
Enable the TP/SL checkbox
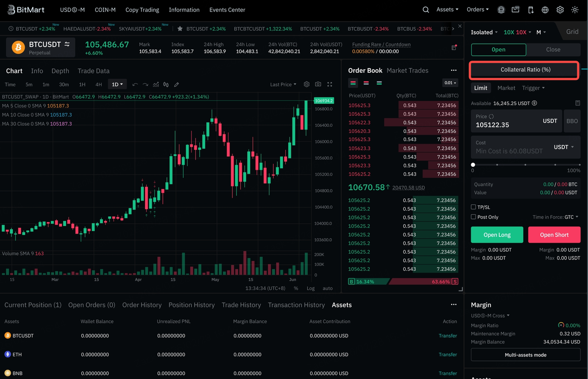[x=474, y=207]
